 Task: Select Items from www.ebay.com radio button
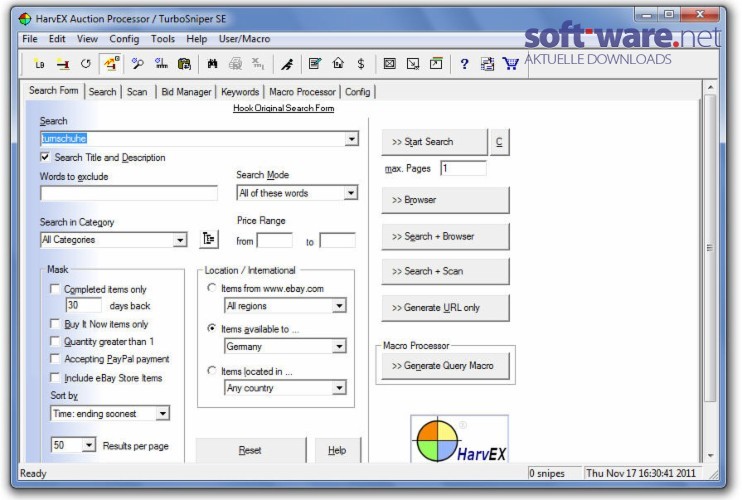[x=212, y=288]
